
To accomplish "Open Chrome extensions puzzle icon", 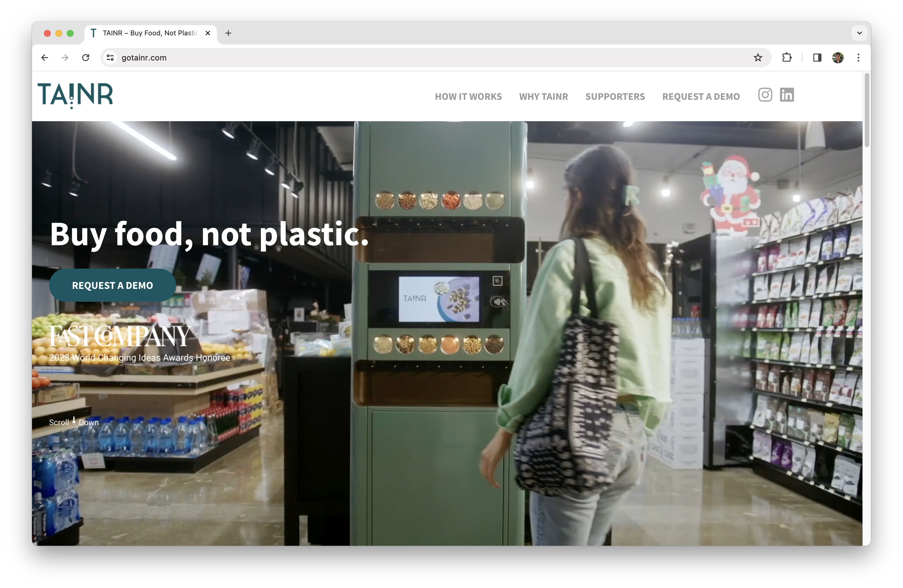I will [787, 58].
